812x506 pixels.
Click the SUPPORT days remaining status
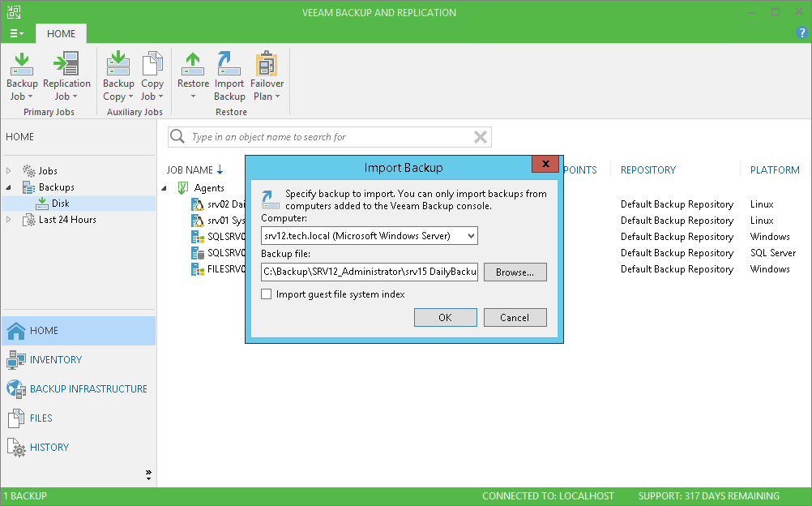click(708, 496)
